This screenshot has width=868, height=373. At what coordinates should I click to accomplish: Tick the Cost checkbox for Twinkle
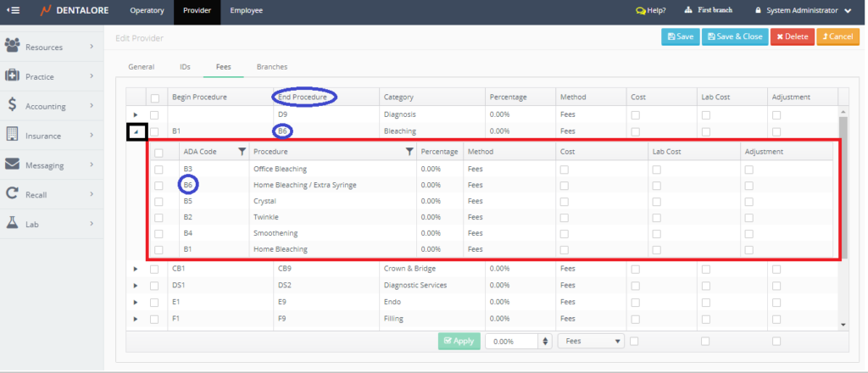564,218
